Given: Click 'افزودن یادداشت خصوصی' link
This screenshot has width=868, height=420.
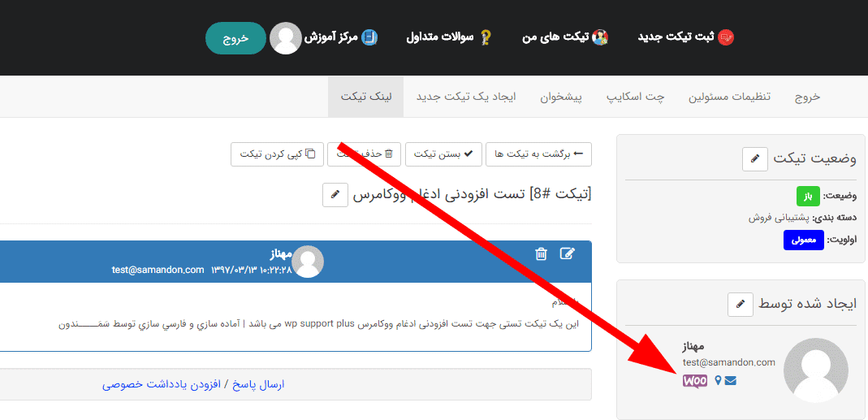Looking at the screenshot, I should click(162, 384).
